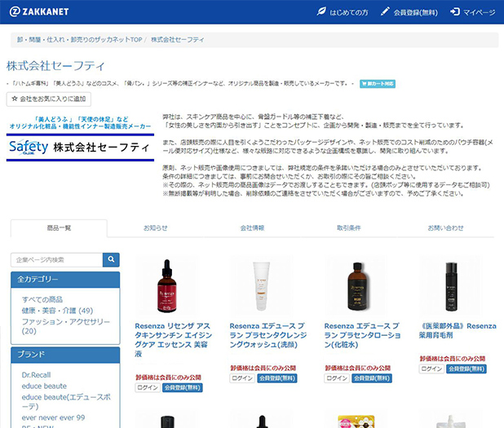Click the login arrow icon beside マイページ
The height and width of the screenshot is (428, 504).
[455, 12]
